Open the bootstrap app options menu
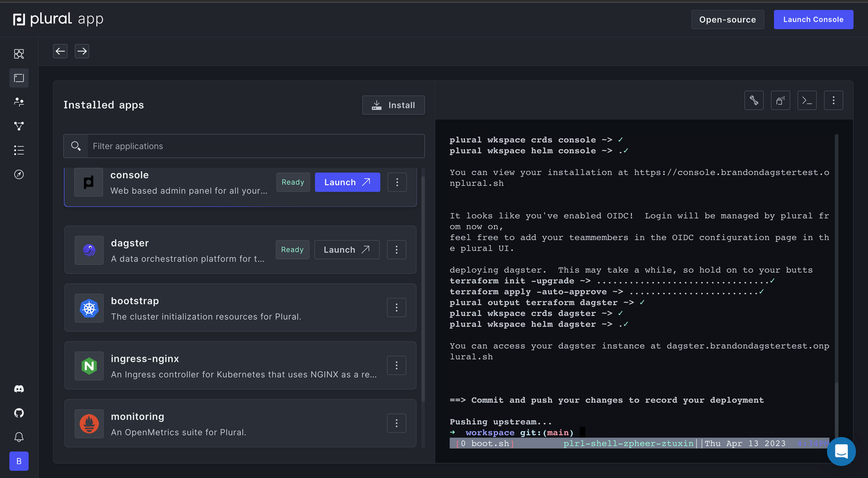 (x=397, y=308)
